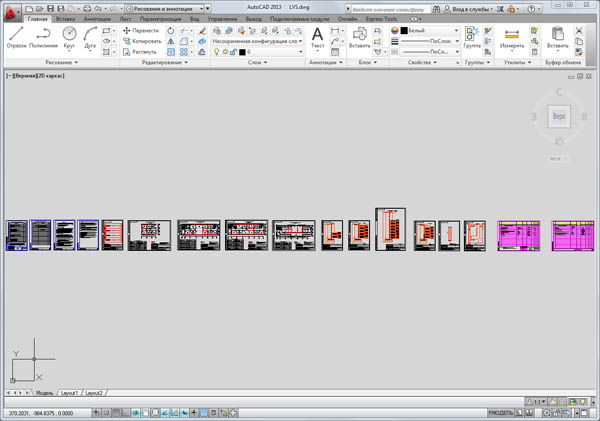Select the Полилиния polyline tool
Viewport: 600px width, 421px height.
click(x=43, y=37)
